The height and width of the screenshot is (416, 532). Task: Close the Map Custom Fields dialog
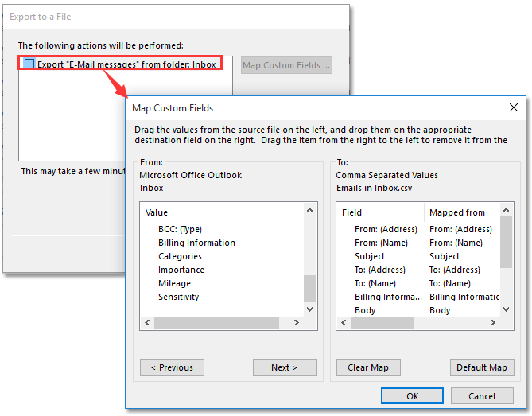tap(513, 107)
